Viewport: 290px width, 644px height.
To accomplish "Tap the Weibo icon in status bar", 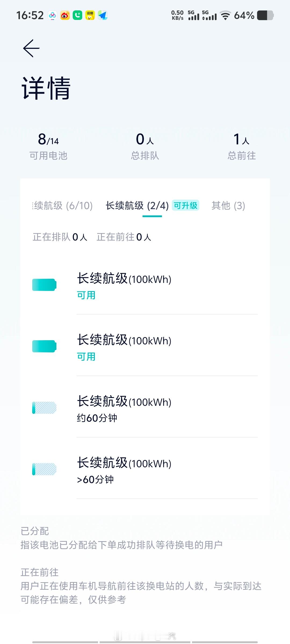I will coord(65,15).
